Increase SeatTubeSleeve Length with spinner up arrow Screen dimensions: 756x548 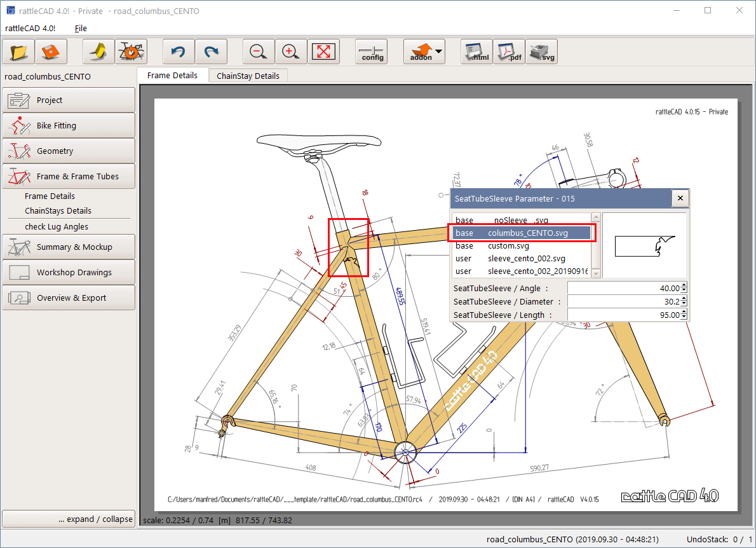pyautogui.click(x=684, y=312)
